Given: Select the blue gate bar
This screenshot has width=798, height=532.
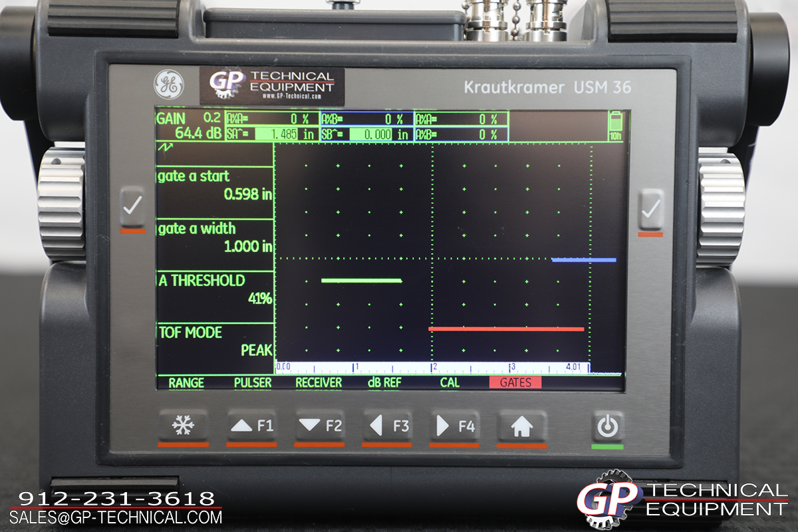Looking at the screenshot, I should [x=584, y=260].
